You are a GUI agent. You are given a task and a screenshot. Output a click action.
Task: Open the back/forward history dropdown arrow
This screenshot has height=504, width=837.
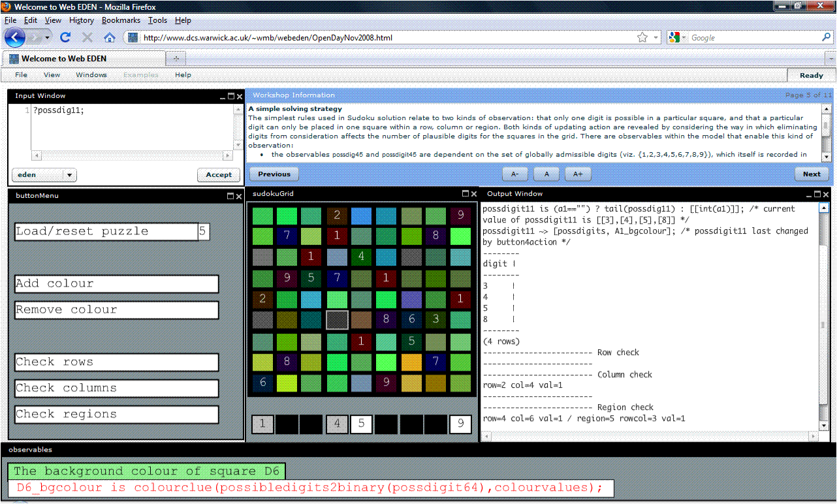(48, 38)
